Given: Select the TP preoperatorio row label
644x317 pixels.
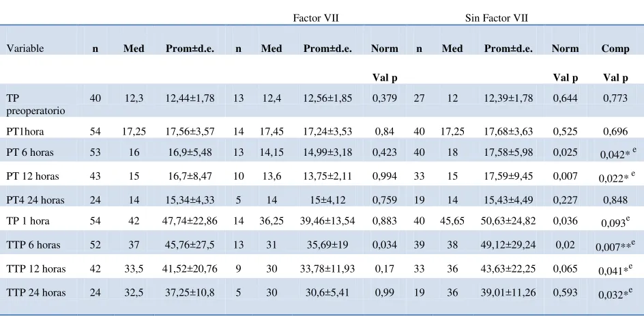Looking at the screenshot, I should (35, 105).
